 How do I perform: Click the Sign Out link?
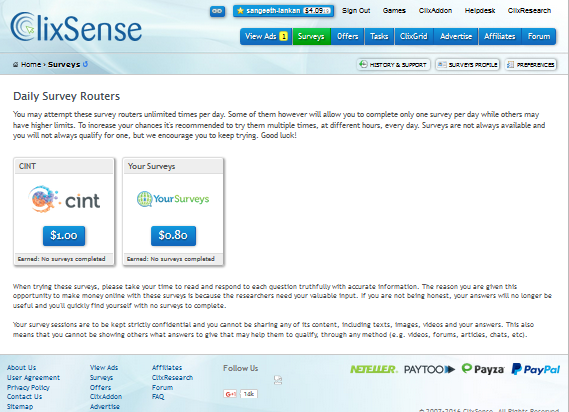[x=356, y=11]
